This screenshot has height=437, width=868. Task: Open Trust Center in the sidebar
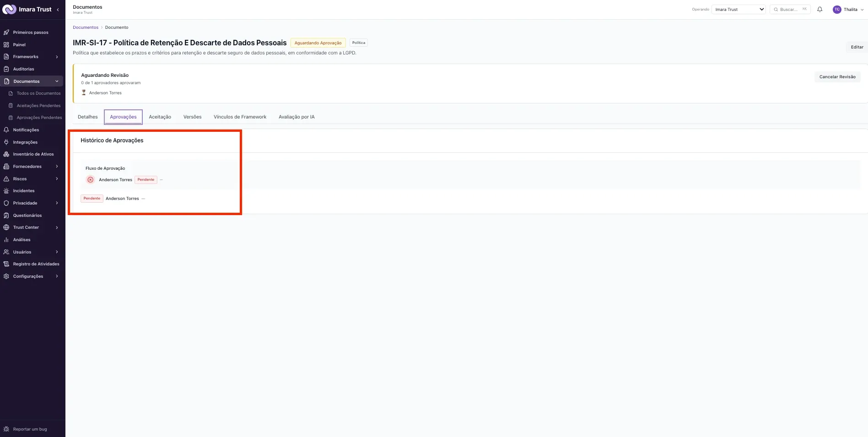[x=32, y=227]
